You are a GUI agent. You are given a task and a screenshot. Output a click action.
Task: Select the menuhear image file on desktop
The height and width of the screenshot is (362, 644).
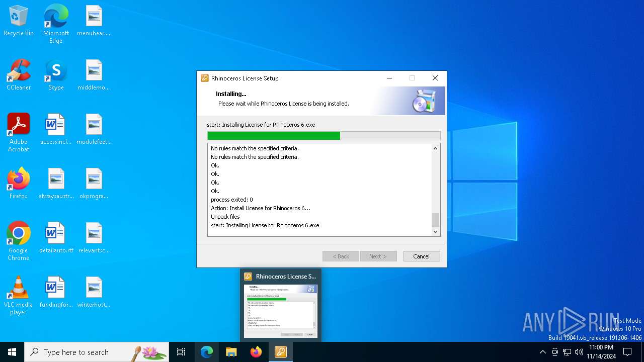[94, 21]
